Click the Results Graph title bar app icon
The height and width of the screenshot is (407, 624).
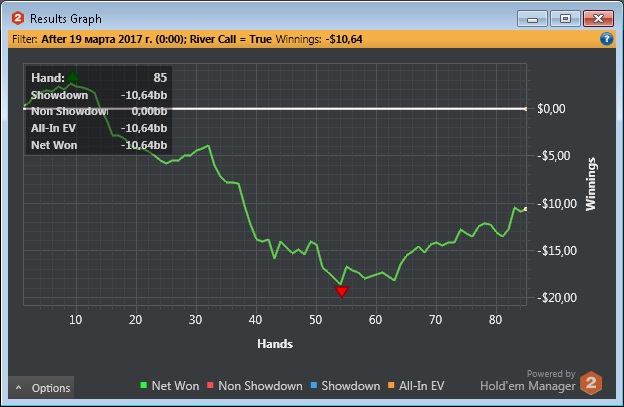pos(18,18)
